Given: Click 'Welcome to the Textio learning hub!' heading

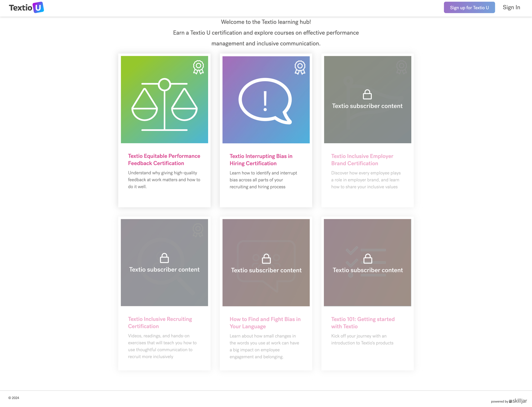Looking at the screenshot, I should (x=266, y=22).
